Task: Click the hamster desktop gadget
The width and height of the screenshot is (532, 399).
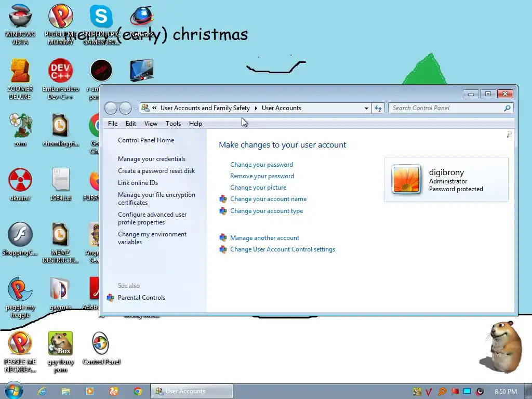Action: coord(501,347)
